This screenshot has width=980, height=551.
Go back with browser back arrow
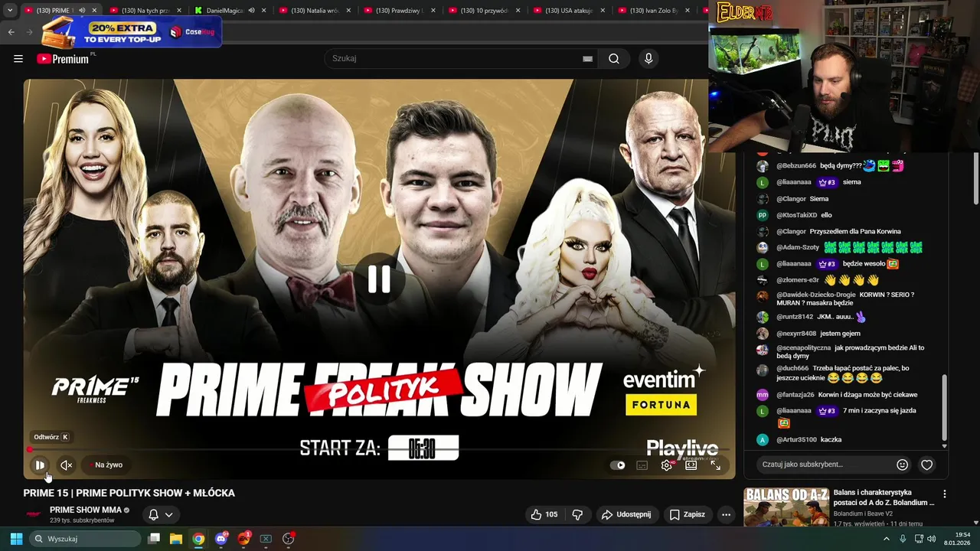[11, 32]
